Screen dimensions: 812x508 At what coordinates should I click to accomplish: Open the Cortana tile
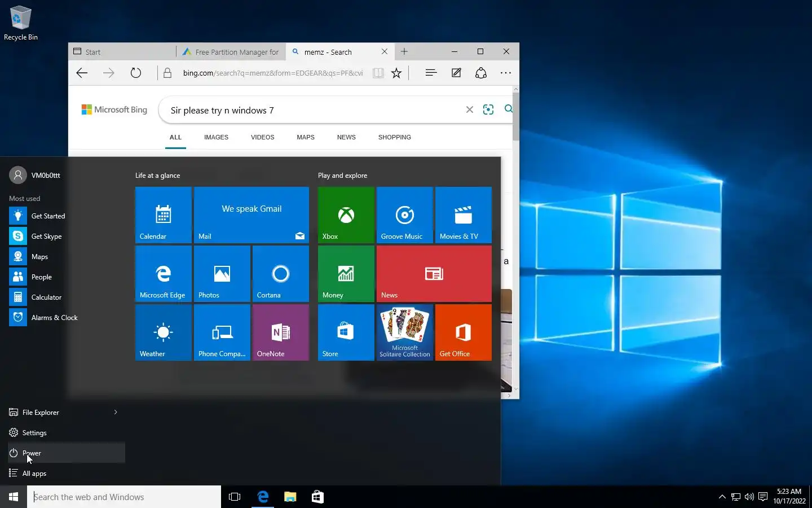tap(281, 274)
